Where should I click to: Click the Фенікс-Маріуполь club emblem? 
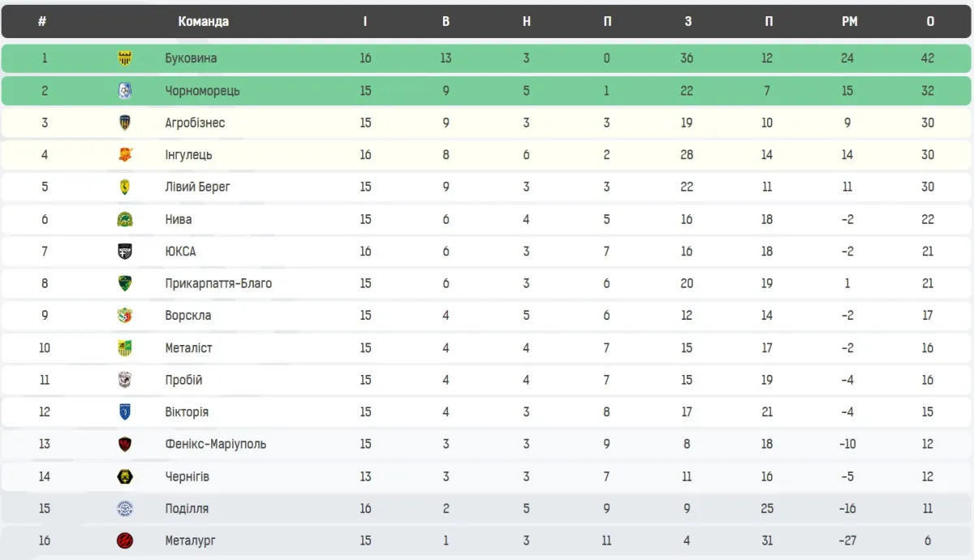pyautogui.click(x=125, y=444)
